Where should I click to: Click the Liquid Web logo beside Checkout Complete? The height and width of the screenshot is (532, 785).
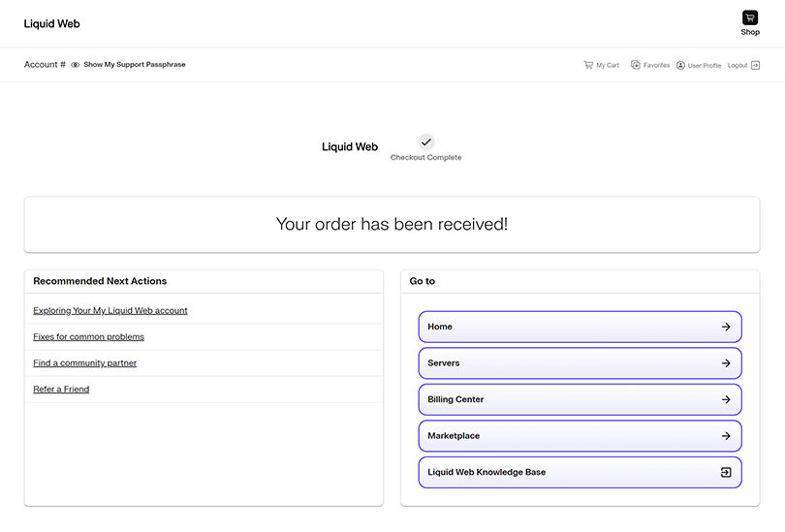(x=350, y=146)
